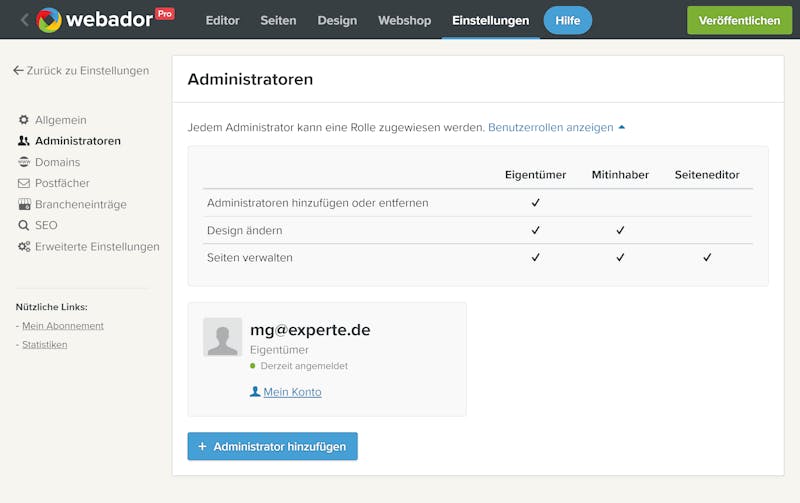Click the Brancheneinträge store icon
This screenshot has height=503, width=800.
pos(24,205)
